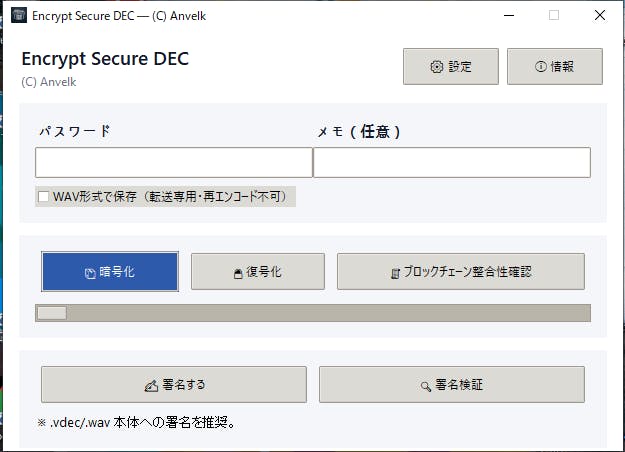Enable the WAV形式で保存 checkbox
Image resolution: width=625 pixels, height=452 pixels.
click(44, 197)
